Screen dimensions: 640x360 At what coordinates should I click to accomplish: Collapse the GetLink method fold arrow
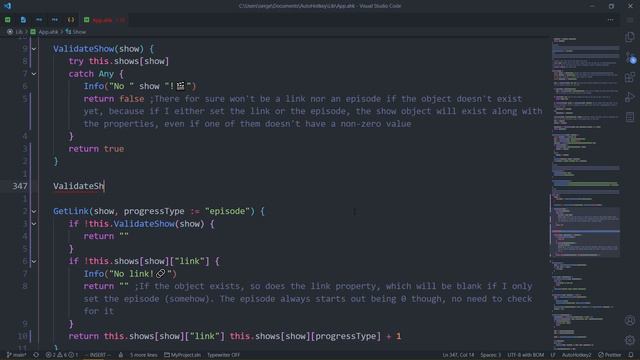(34, 211)
